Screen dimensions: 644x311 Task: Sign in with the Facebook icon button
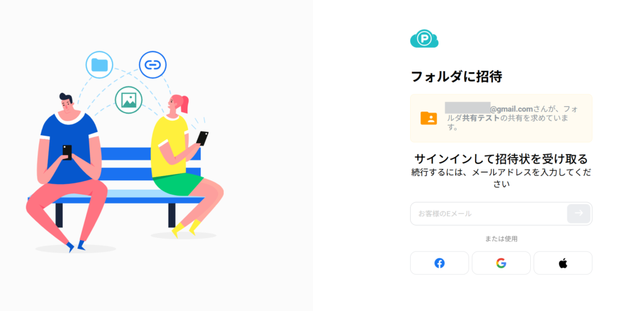440,263
